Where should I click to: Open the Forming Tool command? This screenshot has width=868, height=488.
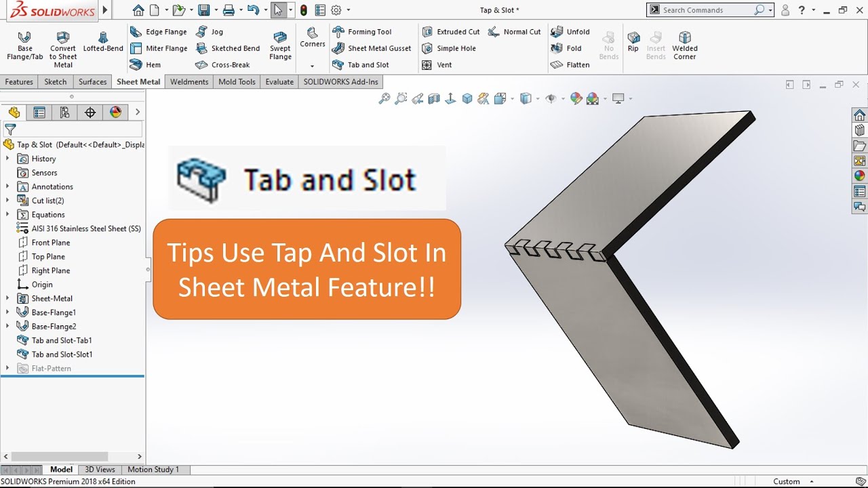click(x=361, y=32)
